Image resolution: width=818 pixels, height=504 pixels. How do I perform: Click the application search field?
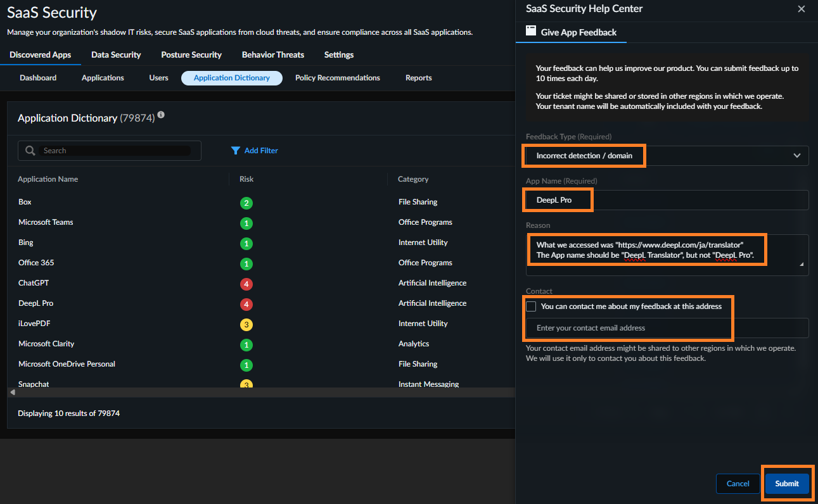click(110, 151)
